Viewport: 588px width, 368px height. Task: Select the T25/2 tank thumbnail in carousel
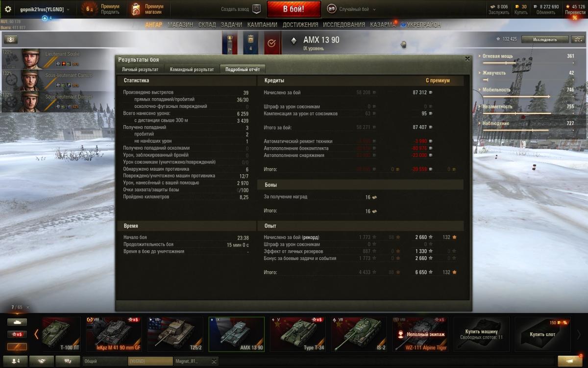click(175, 334)
